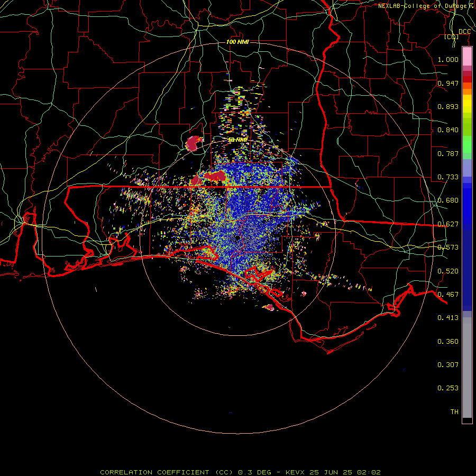Click the 0.680 legend value
The image size is (476, 476).
pos(448,200)
